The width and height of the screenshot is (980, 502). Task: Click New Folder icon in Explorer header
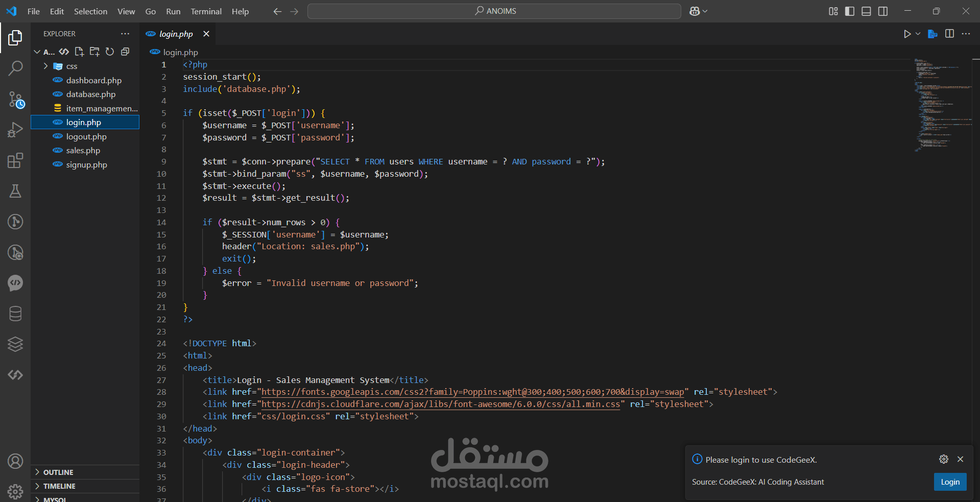[94, 52]
